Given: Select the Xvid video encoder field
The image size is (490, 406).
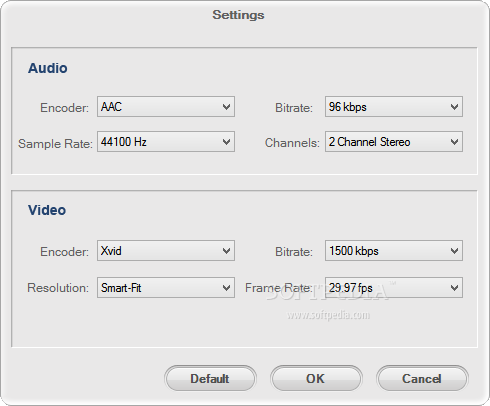Looking at the screenshot, I should 166,251.
